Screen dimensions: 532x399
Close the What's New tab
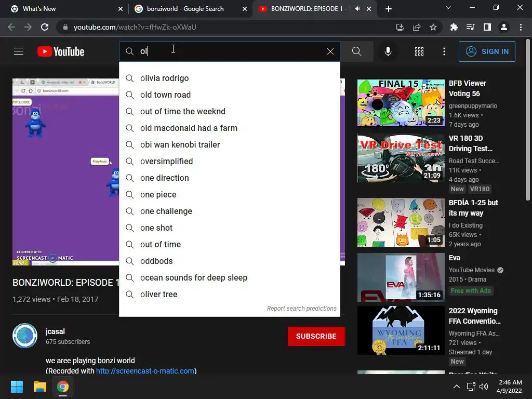pos(121,9)
